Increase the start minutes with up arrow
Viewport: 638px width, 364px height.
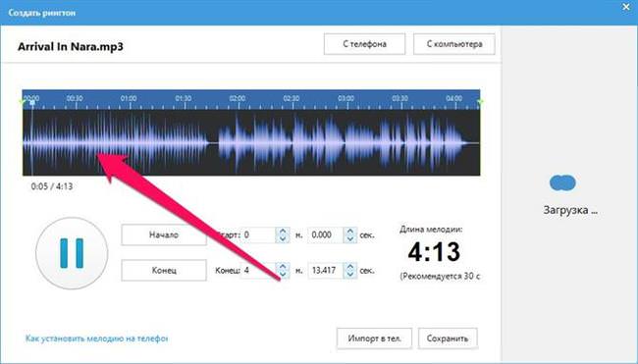coord(283,231)
